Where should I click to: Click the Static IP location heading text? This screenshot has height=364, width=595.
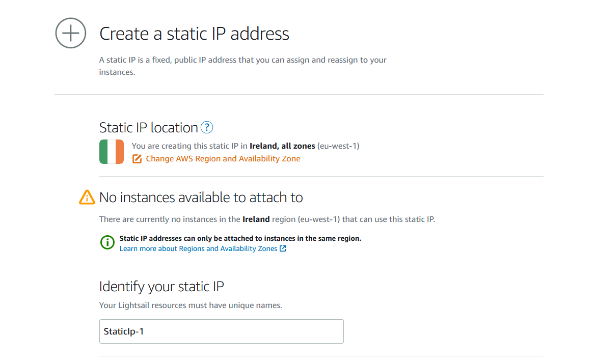[149, 127]
